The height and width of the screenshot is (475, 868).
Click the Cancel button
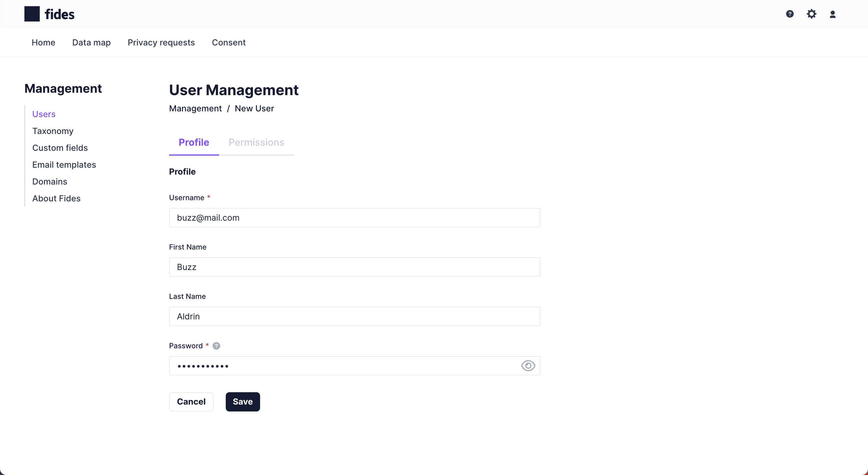[191, 402]
